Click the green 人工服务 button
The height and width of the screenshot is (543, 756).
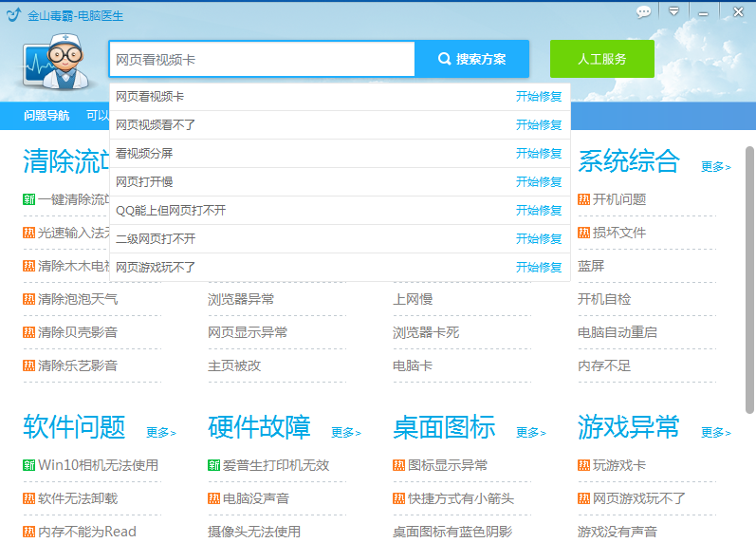[601, 59]
